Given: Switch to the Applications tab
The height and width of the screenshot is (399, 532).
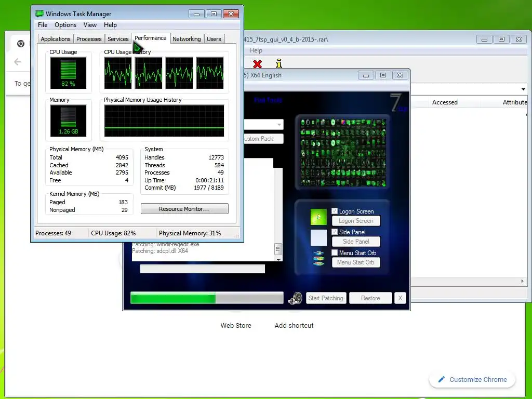Looking at the screenshot, I should (x=55, y=39).
